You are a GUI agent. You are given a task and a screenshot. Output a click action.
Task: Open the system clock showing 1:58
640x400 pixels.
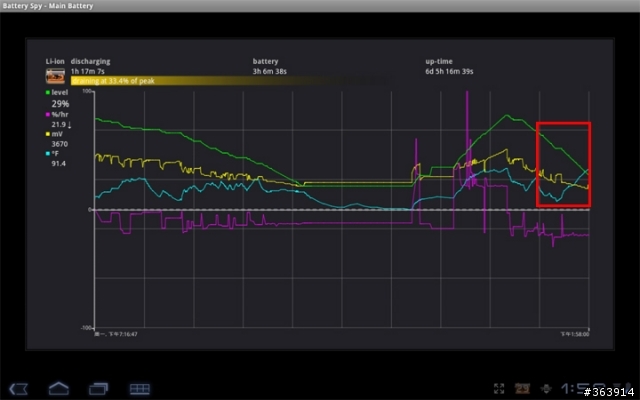coord(583,388)
